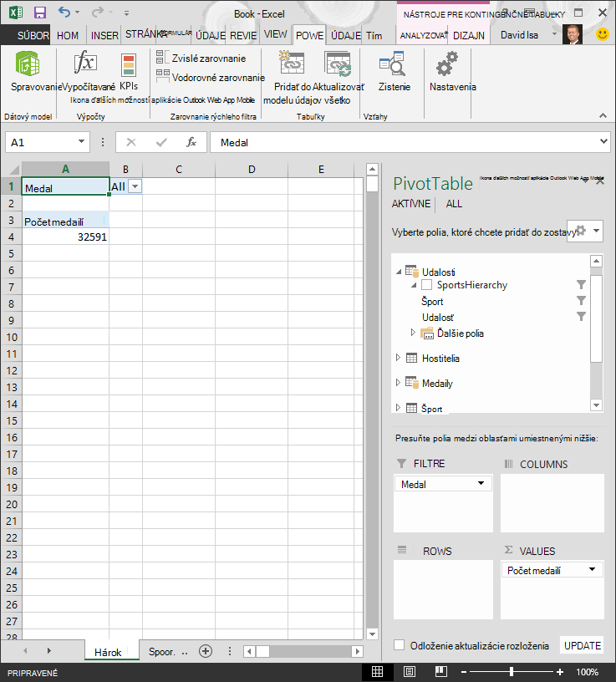
Task: Click the smiley feedback icon
Action: [603, 34]
